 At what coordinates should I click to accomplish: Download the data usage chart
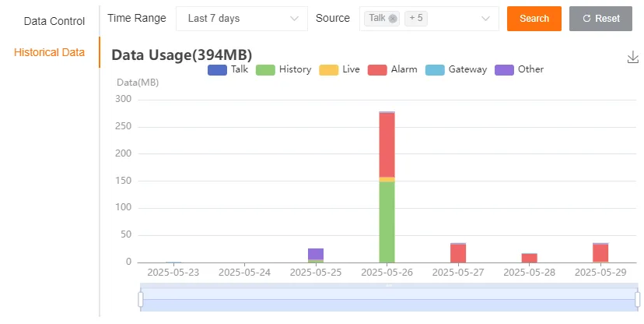[x=632, y=58]
